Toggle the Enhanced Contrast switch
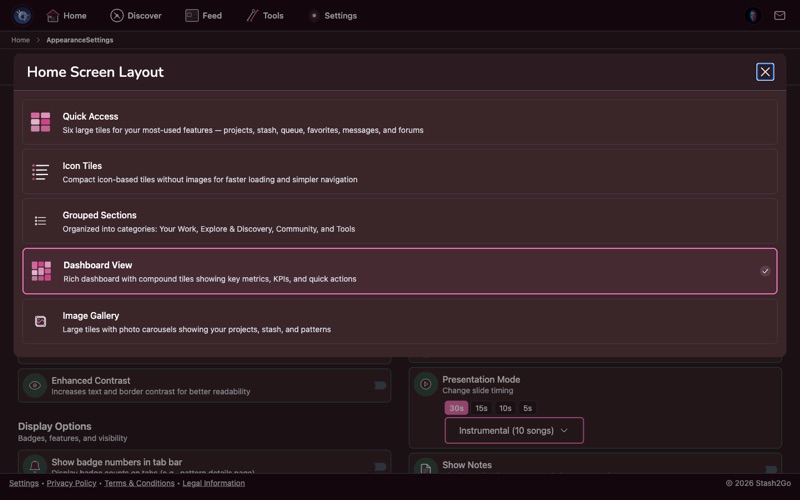This screenshot has height=500, width=800. (x=380, y=385)
